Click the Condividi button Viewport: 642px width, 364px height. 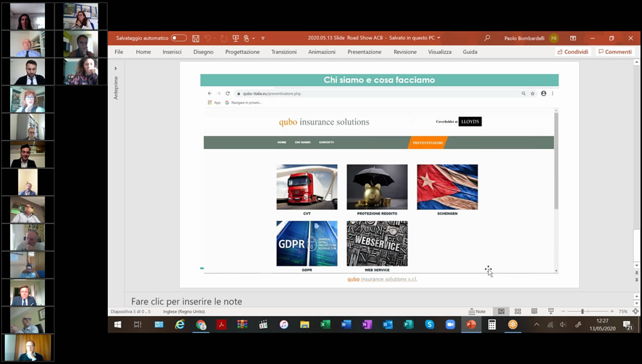pos(573,51)
